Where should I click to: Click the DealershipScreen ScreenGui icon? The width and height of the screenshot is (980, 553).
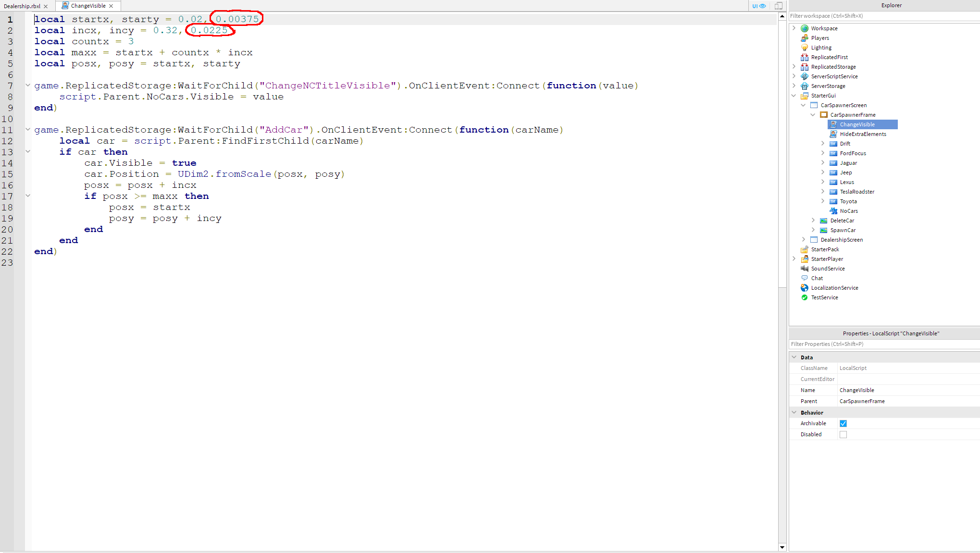814,240
